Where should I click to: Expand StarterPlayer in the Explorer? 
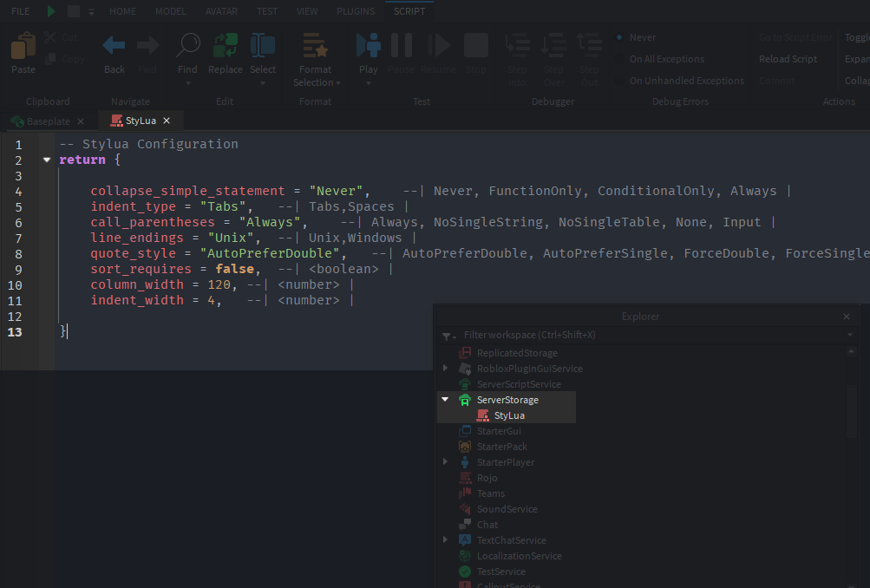(x=445, y=462)
